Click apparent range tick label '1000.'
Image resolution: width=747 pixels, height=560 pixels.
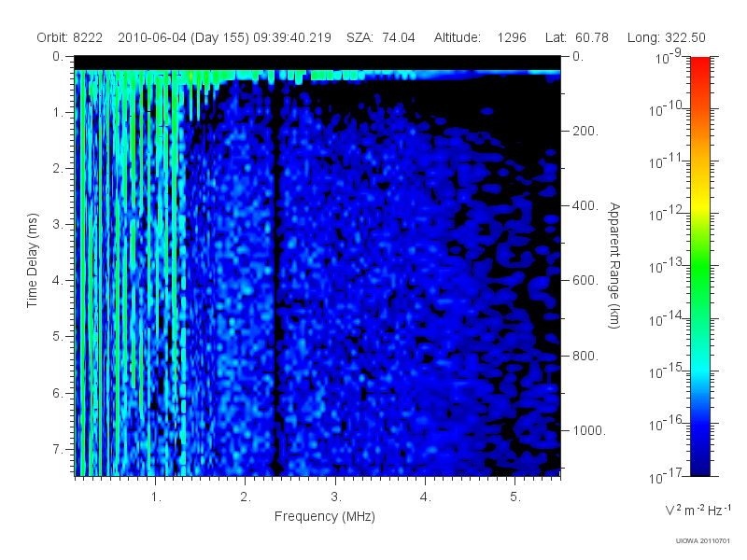(589, 430)
